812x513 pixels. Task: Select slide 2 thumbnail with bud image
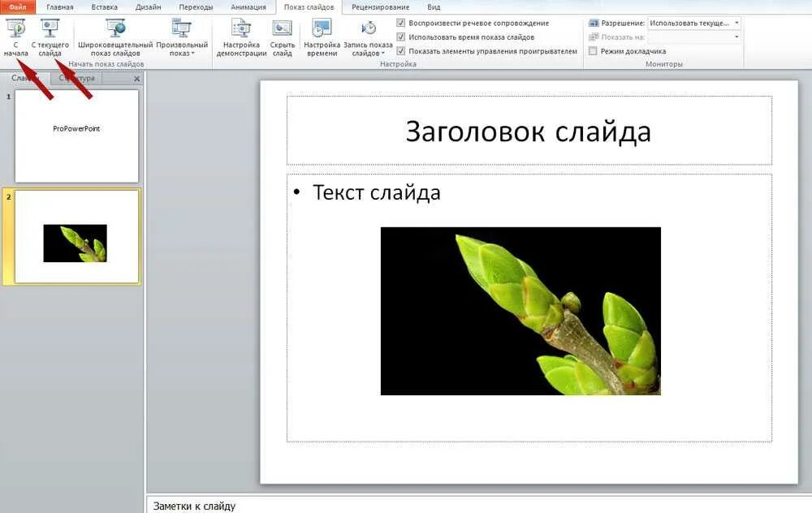[x=76, y=236]
